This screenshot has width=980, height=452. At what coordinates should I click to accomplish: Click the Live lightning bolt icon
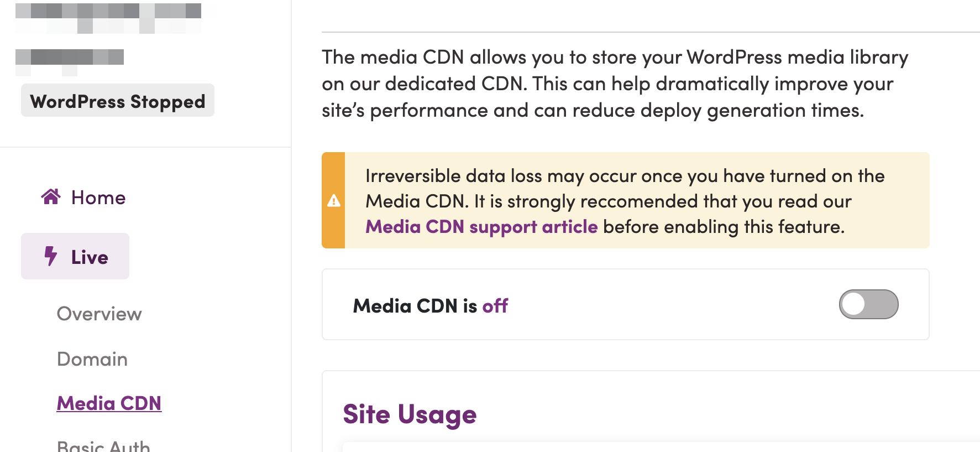click(50, 256)
